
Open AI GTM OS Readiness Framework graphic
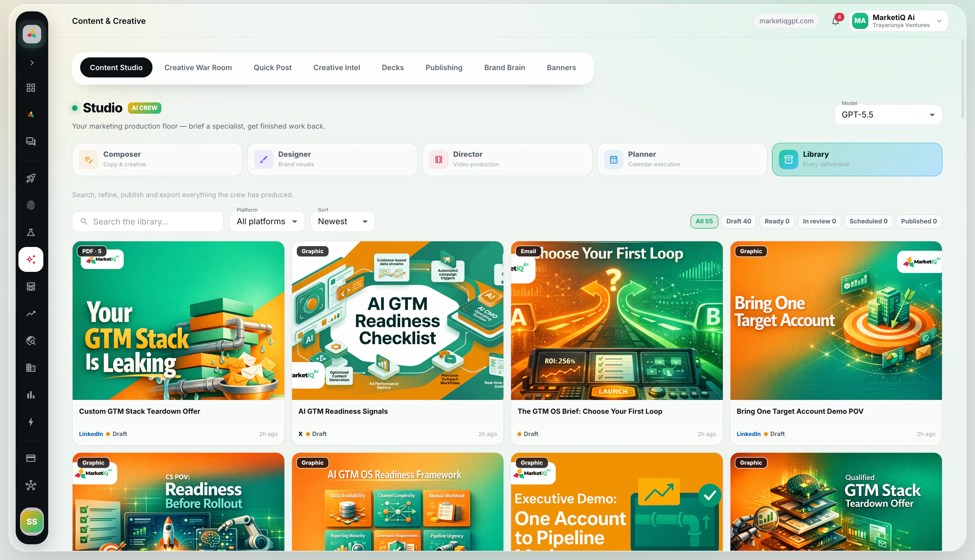pos(398,502)
